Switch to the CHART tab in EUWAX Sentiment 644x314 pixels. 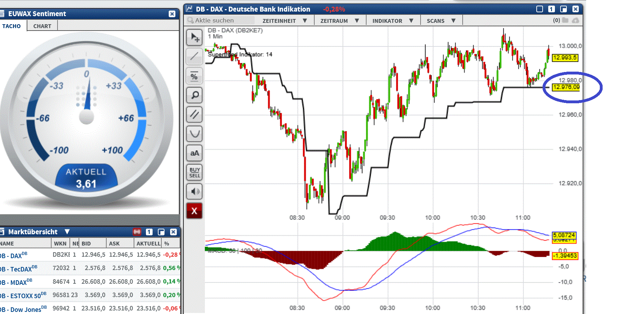[42, 26]
